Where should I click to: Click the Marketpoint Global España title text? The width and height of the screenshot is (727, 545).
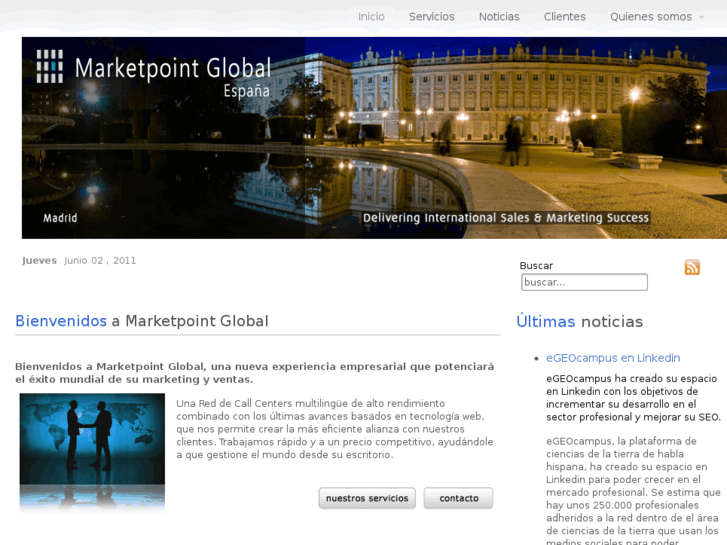pos(173,77)
